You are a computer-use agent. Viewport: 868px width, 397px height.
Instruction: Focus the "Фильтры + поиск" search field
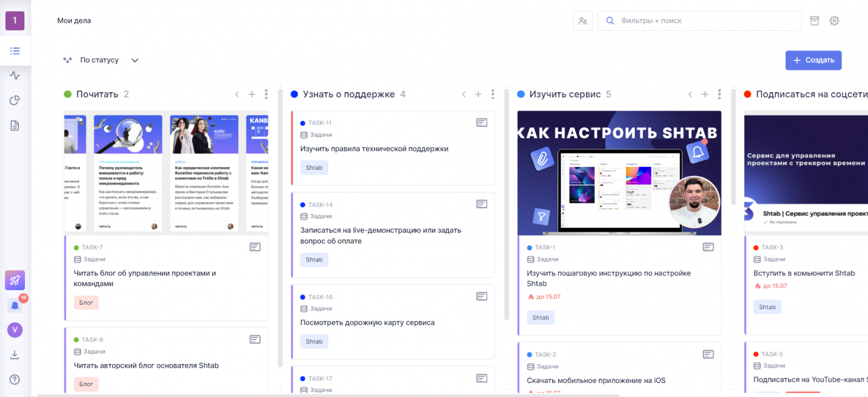pyautogui.click(x=700, y=21)
